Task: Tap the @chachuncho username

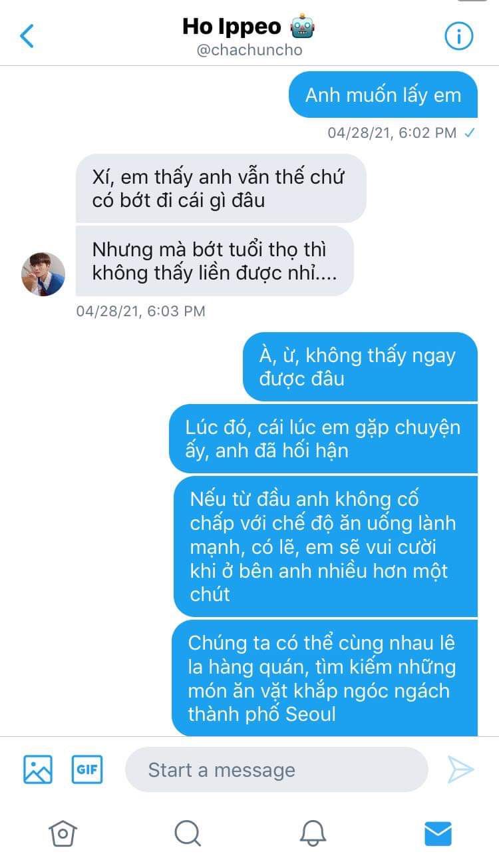Action: [x=249, y=51]
